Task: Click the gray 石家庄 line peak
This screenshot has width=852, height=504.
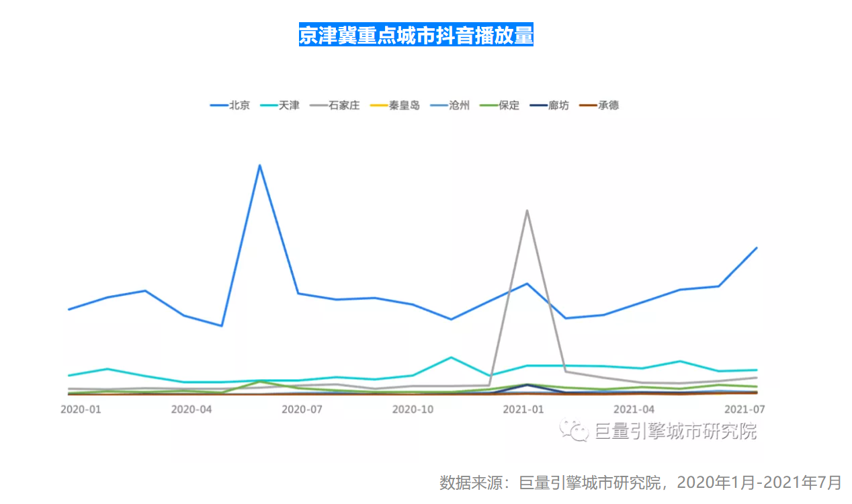Action: [x=527, y=210]
